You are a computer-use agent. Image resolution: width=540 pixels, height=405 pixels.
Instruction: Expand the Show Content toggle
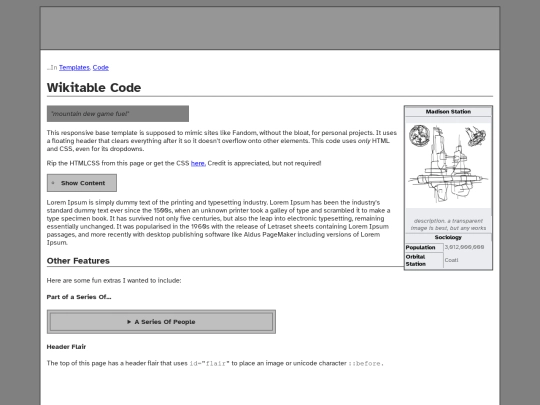tap(82, 183)
